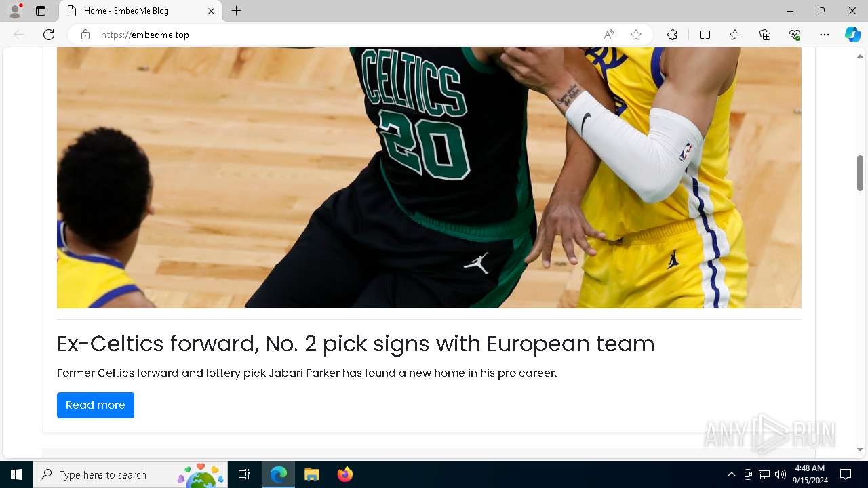The image size is (868, 488).
Task: Switch to Microsoft Edge in taskbar
Action: (x=279, y=474)
